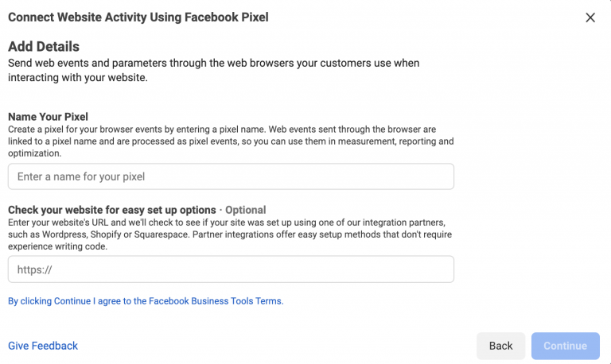This screenshot has height=364, width=611.
Task: Click the "Send web events and parameters" text line
Action: coord(213,63)
